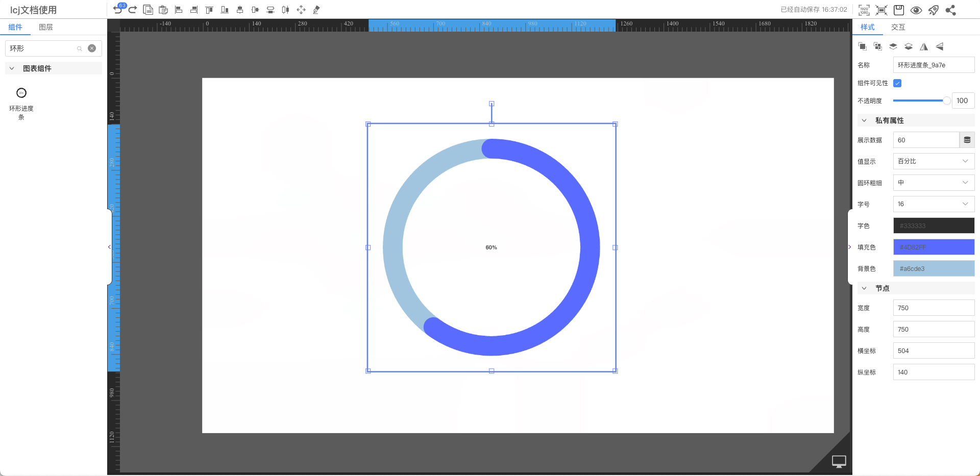
Task: Open data source for 展示数据
Action: click(967, 140)
